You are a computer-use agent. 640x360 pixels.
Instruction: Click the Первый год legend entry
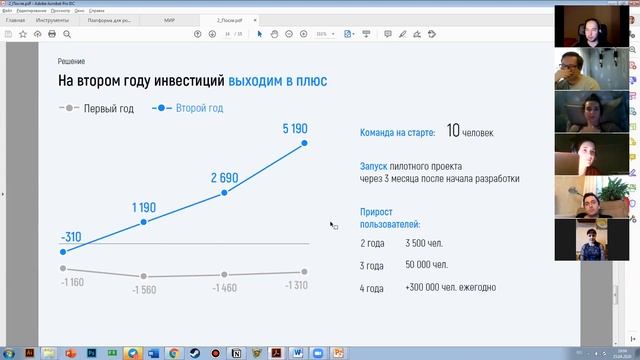pos(96,108)
